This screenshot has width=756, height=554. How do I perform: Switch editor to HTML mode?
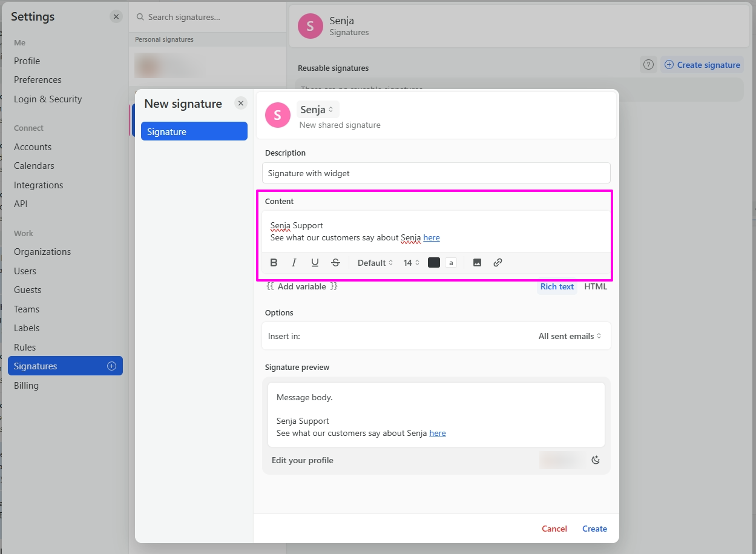(x=596, y=287)
